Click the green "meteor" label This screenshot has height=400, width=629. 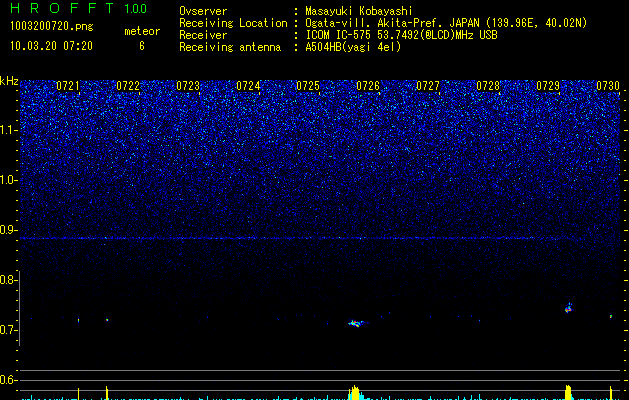[x=142, y=31]
